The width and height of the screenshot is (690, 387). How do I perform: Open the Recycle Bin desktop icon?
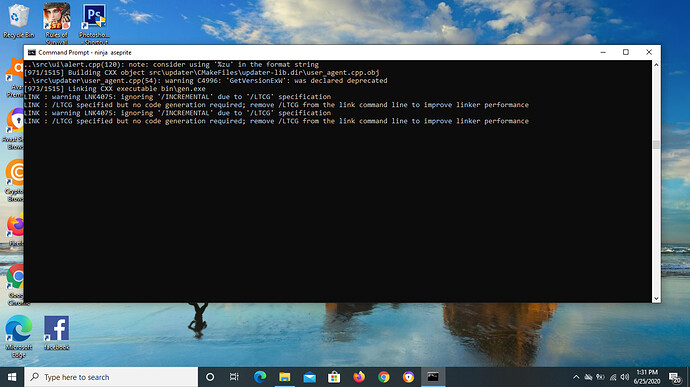[x=18, y=21]
